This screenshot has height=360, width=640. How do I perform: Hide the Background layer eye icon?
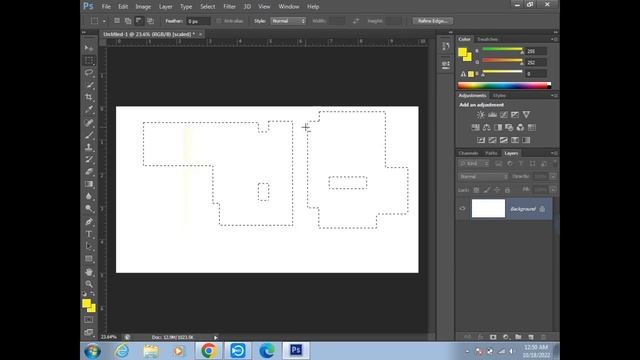[462, 209]
